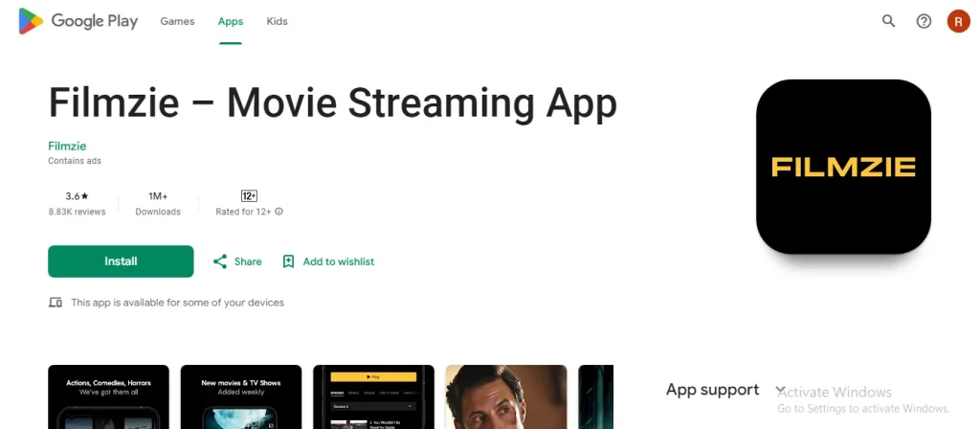The image size is (980, 429).
Task: Click the devices icon beside availability note
Action: click(x=55, y=303)
